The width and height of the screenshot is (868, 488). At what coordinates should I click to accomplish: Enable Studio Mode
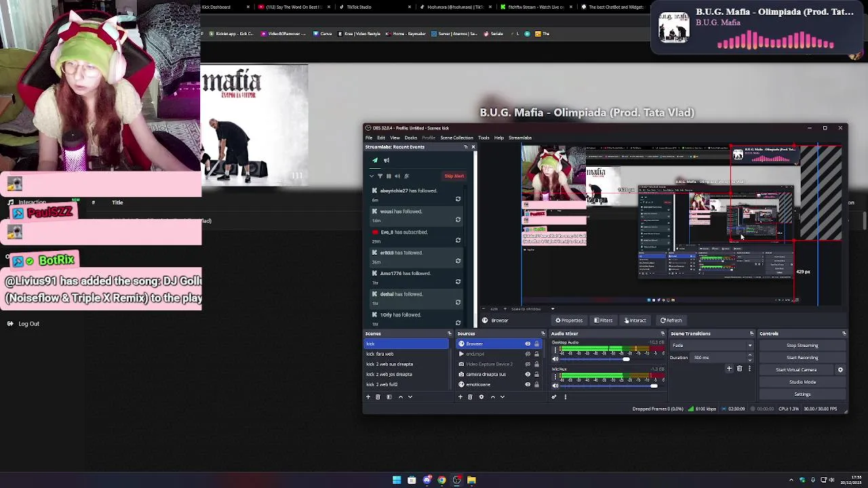tap(802, 382)
